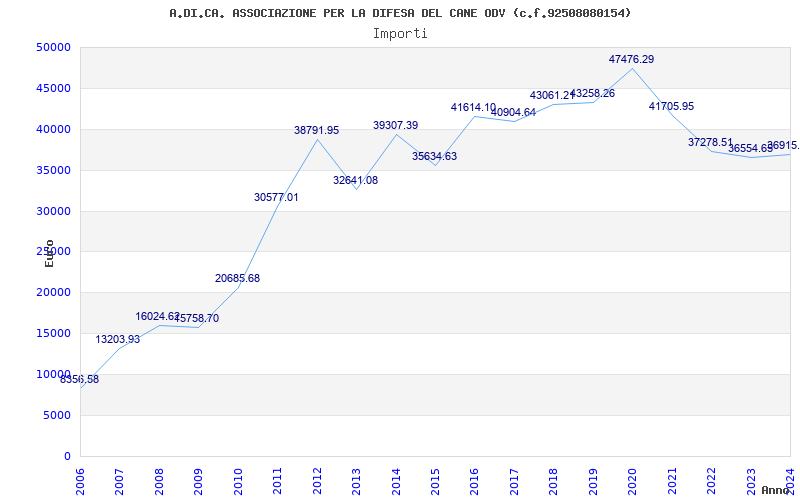Select the 2020 year axis label

pos(633,482)
